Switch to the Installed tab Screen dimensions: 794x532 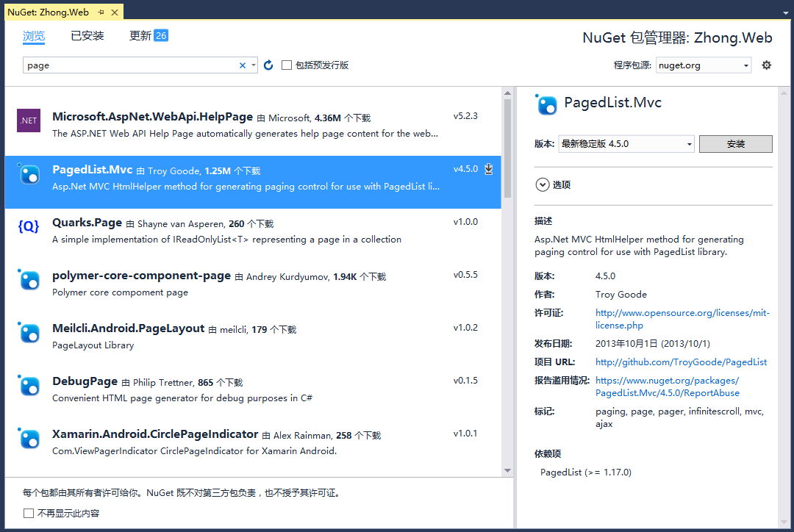tap(87, 36)
